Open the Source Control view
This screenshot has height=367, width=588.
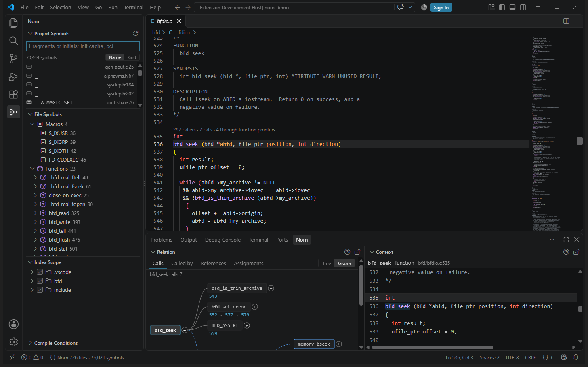click(x=13, y=59)
